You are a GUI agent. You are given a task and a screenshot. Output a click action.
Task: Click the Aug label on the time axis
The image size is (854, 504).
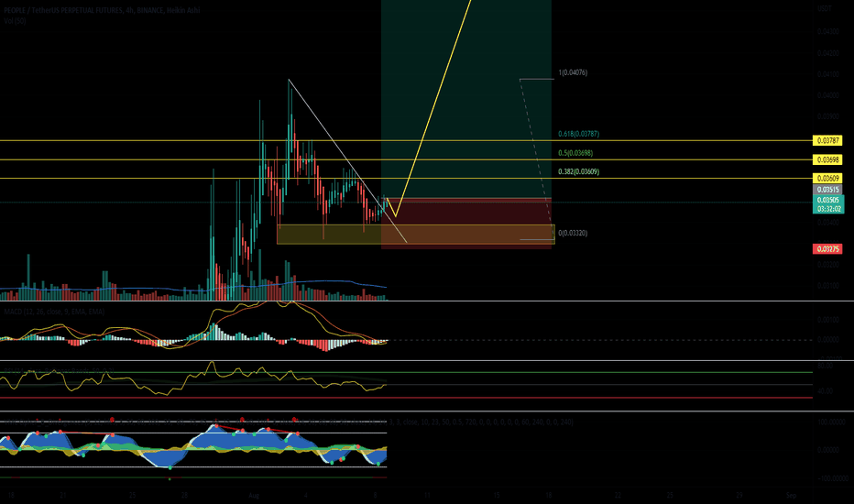(x=253, y=495)
